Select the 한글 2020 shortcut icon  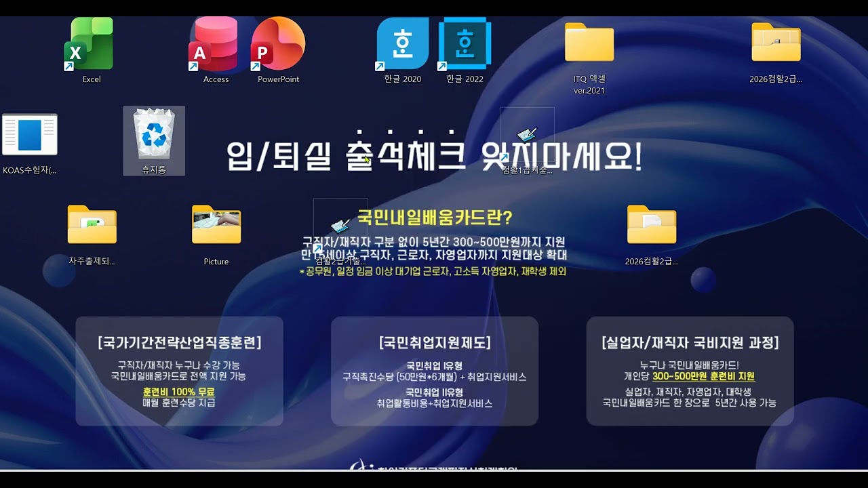click(x=403, y=45)
